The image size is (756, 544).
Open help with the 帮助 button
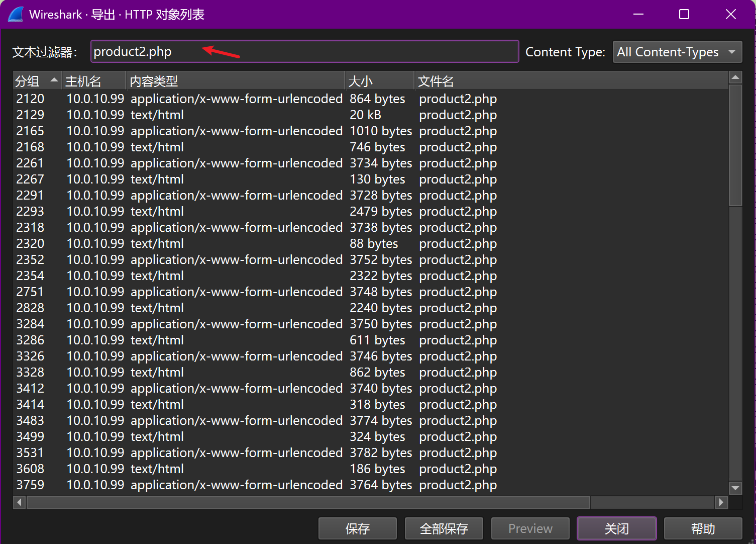coord(702,528)
